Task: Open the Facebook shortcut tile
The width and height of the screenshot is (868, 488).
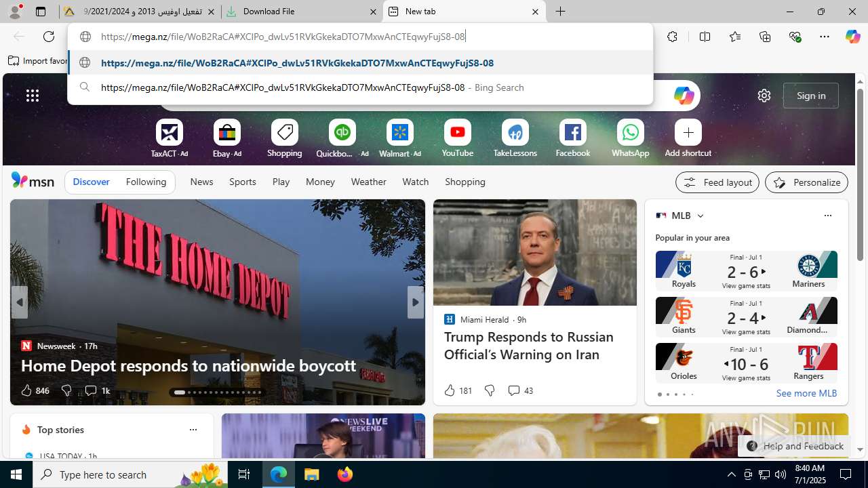Action: 573,132
